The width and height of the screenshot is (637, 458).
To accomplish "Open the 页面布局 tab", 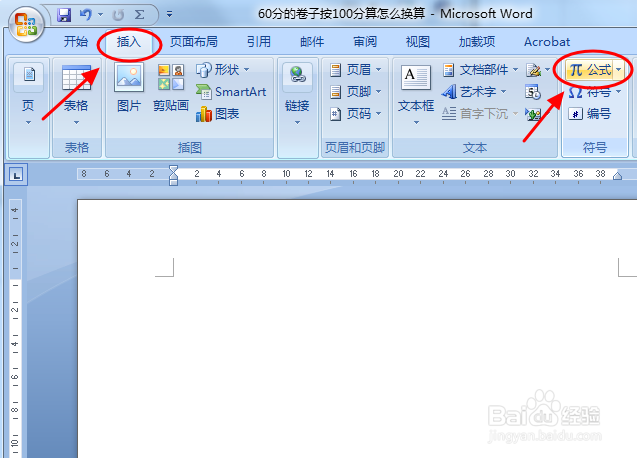I will (193, 41).
